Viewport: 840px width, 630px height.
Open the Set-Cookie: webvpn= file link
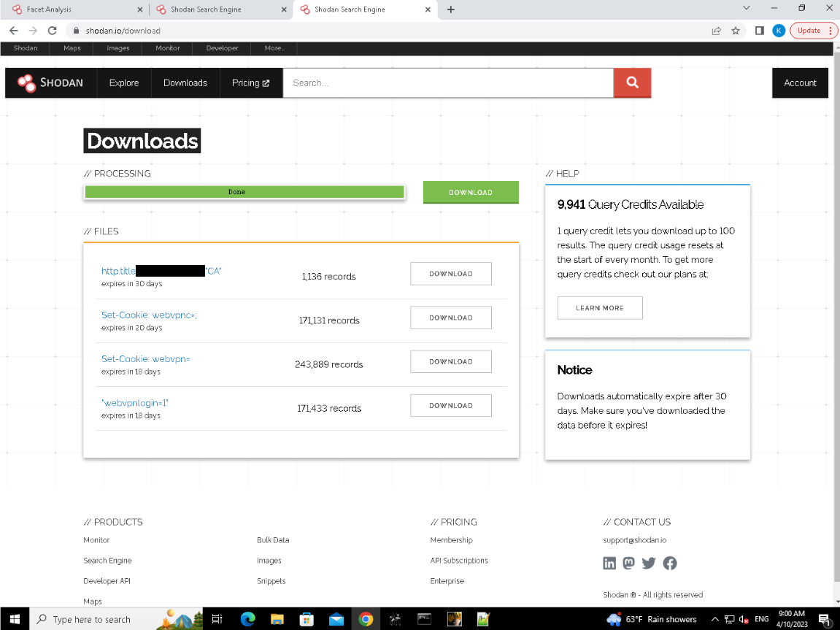[146, 359]
